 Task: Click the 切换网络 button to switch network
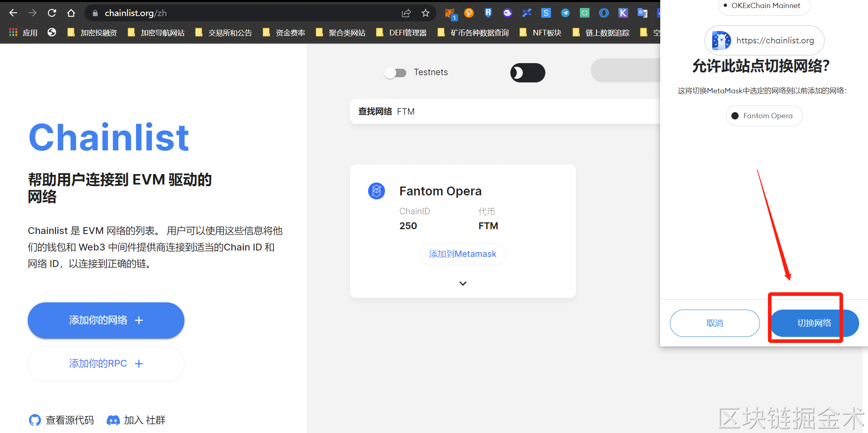[x=815, y=323]
